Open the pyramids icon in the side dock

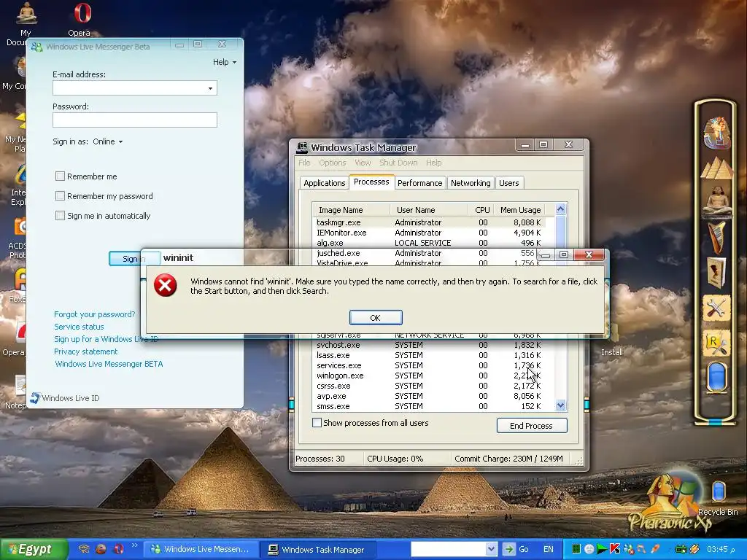pos(716,169)
